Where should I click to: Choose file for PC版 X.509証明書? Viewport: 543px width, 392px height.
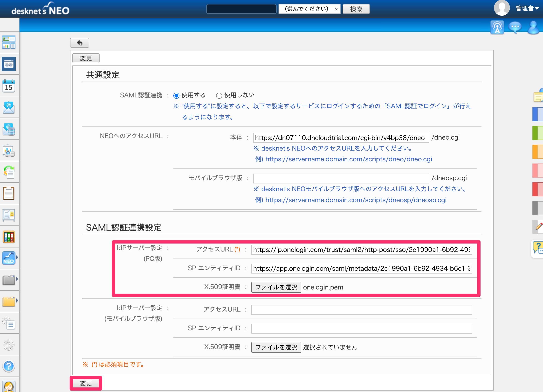tap(276, 287)
